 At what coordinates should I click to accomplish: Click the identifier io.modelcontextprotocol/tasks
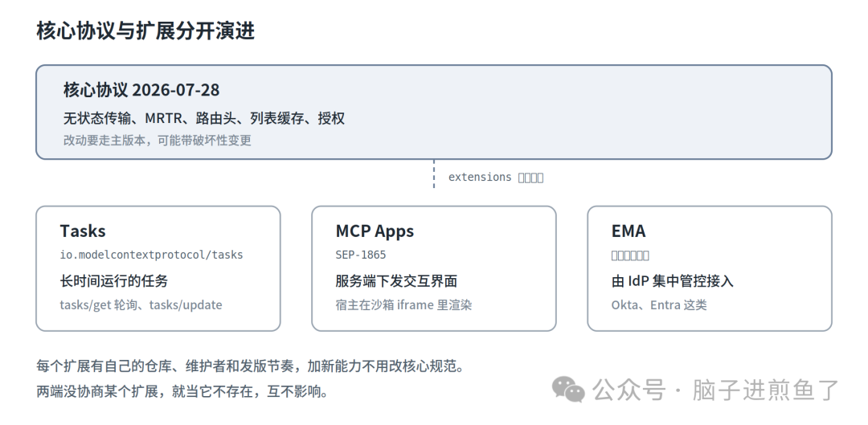151,255
